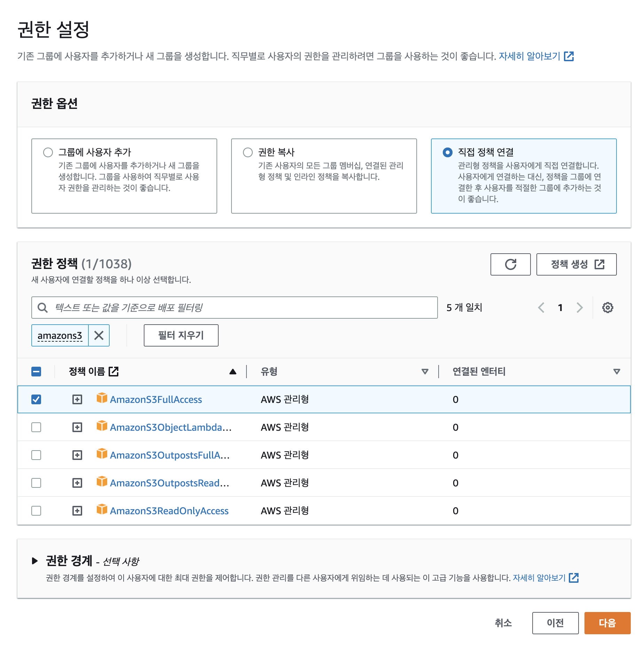This screenshot has height=652, width=644.
Task: Open AmazonS3OutpostsRead policy link
Action: pos(170,483)
